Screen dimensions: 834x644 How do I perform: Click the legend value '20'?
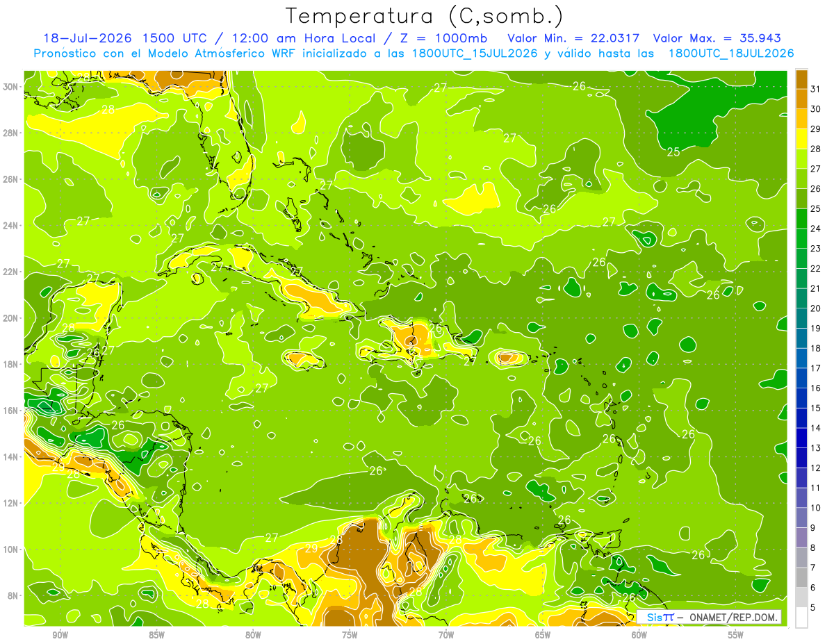click(x=815, y=308)
